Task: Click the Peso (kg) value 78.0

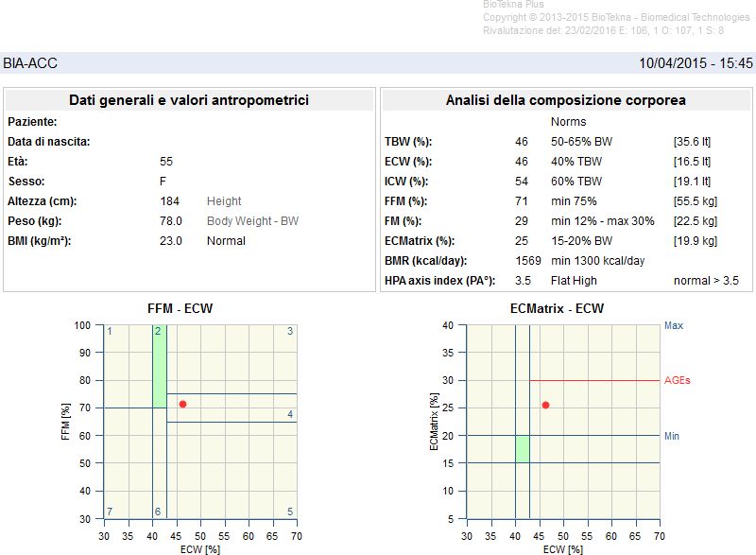Action: pos(171,221)
